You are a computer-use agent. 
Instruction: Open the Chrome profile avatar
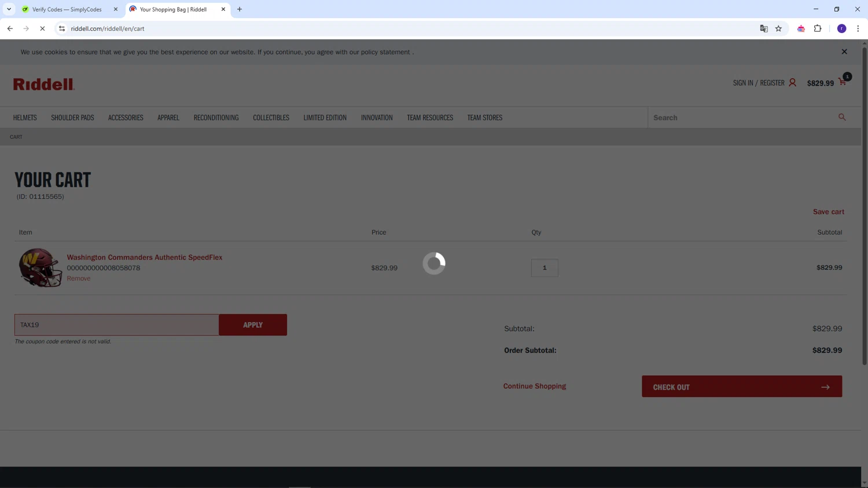tap(842, 28)
